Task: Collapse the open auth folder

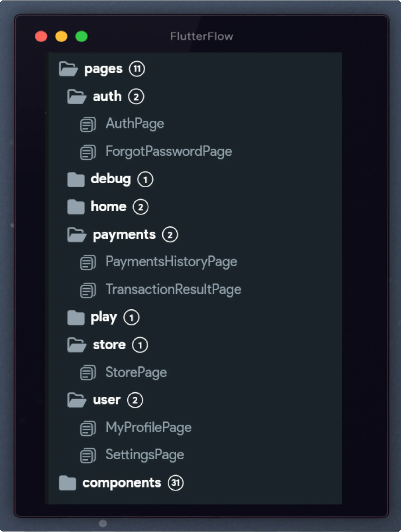Action: tap(77, 97)
